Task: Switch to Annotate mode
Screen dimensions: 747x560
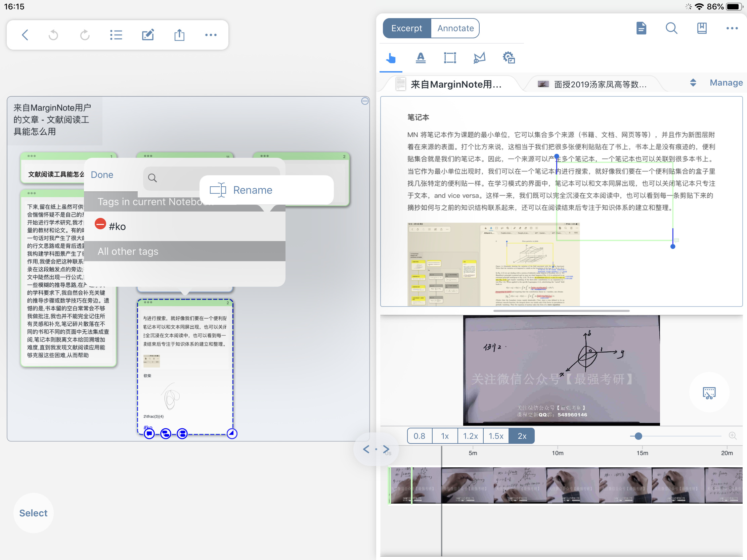Action: [455, 28]
